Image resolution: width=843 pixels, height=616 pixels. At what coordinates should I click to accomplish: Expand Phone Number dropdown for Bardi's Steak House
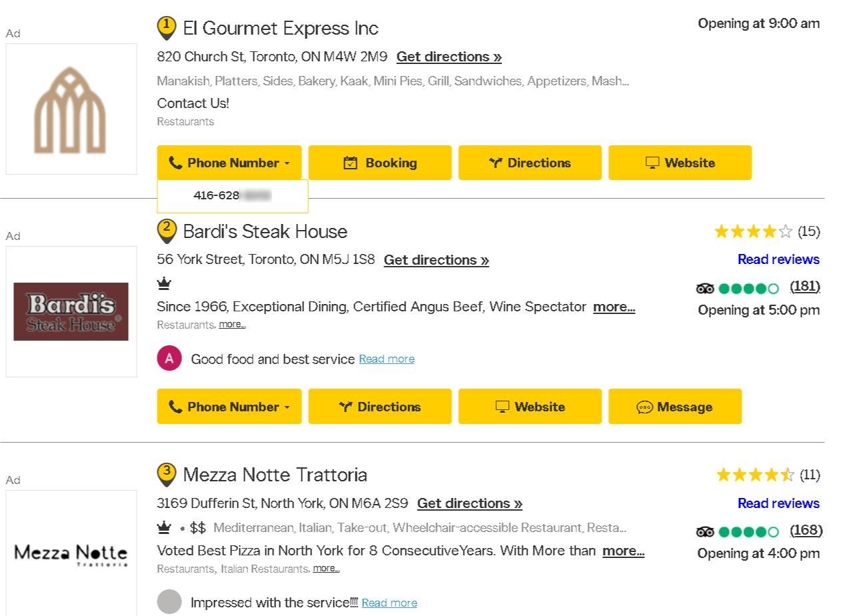coord(229,407)
